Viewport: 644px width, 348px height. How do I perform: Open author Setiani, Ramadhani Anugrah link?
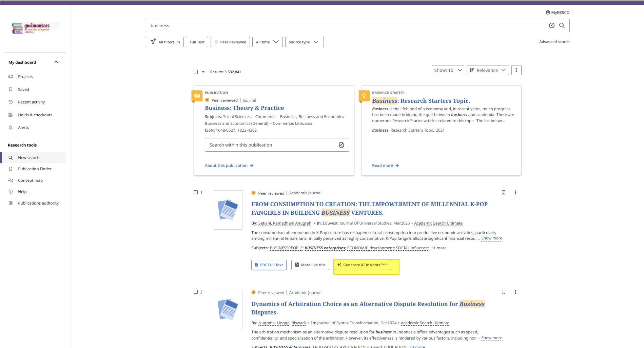[x=285, y=223]
